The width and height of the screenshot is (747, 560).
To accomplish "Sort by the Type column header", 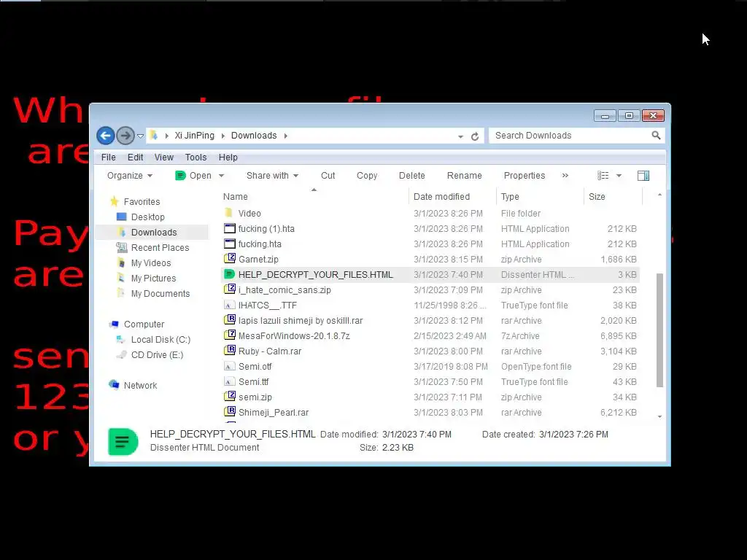I will [x=510, y=197].
